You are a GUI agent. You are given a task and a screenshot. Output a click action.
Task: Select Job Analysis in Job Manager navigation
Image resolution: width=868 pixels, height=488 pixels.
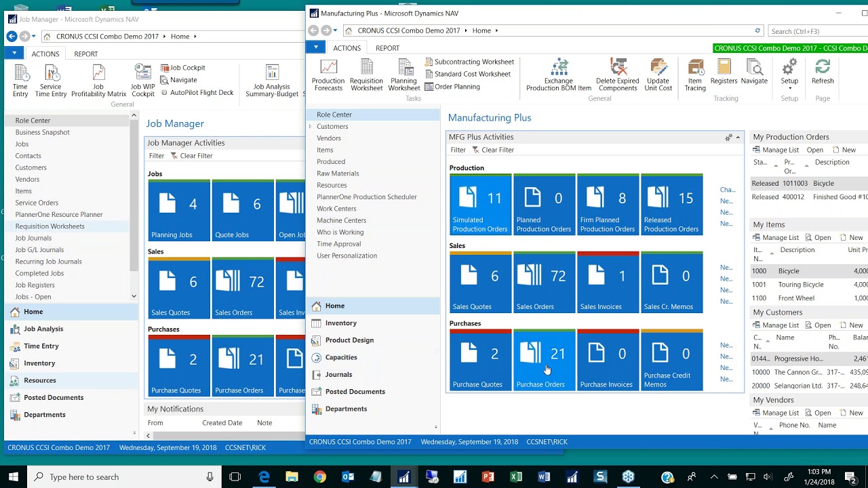tap(71, 329)
